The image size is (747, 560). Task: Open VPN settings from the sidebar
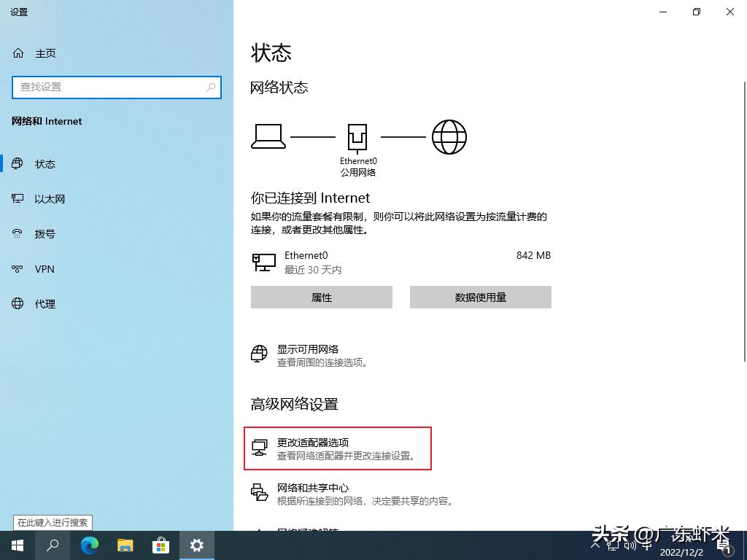coord(44,269)
